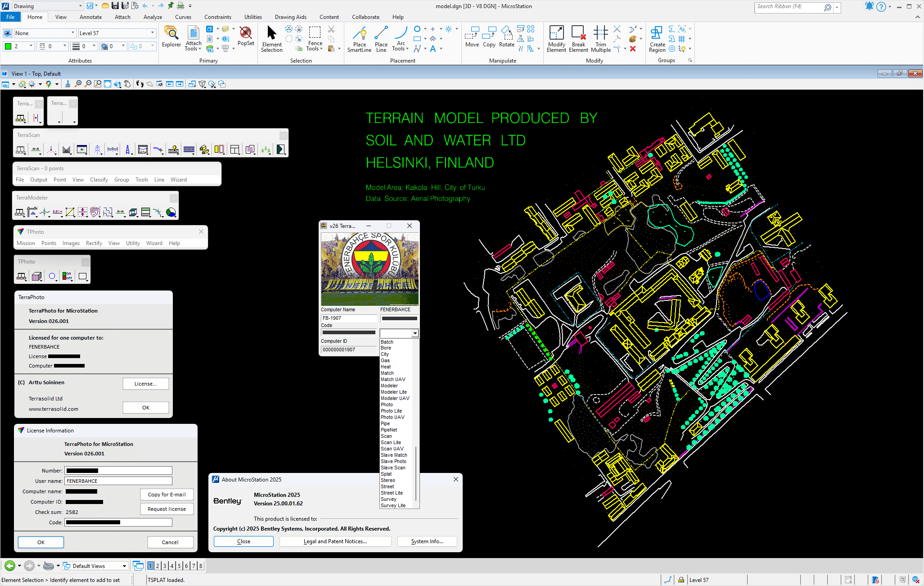Image resolution: width=924 pixels, height=586 pixels.
Task: Click the first TerraScan toolbar icon
Action: (x=20, y=150)
